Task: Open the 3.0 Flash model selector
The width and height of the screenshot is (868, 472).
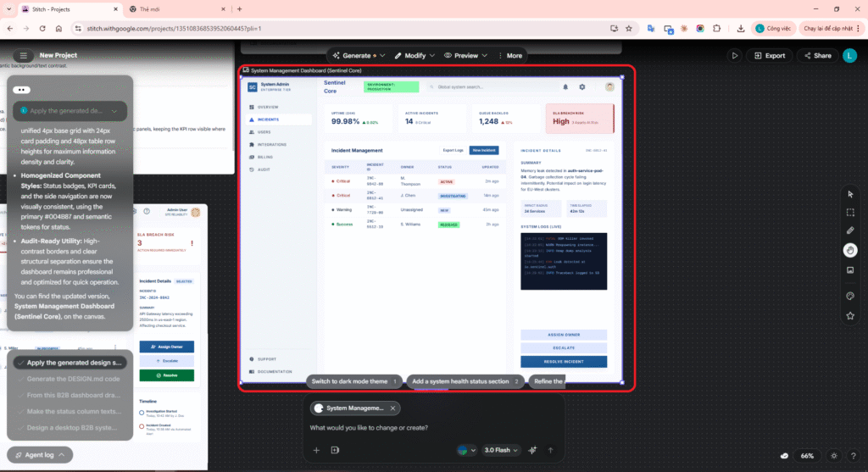Action: (501, 450)
